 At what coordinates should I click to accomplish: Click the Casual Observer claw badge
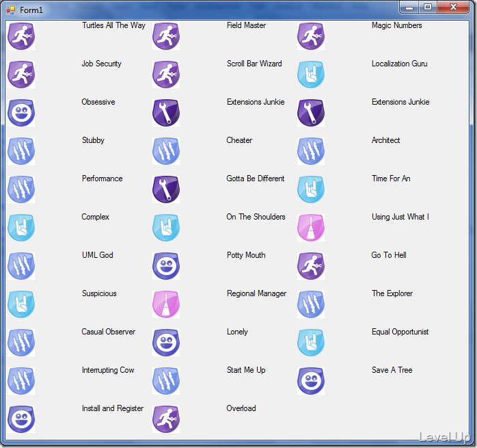[x=21, y=343]
